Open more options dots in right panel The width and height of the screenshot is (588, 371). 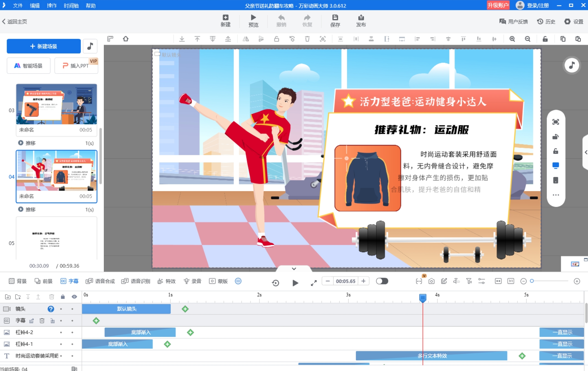(x=556, y=195)
